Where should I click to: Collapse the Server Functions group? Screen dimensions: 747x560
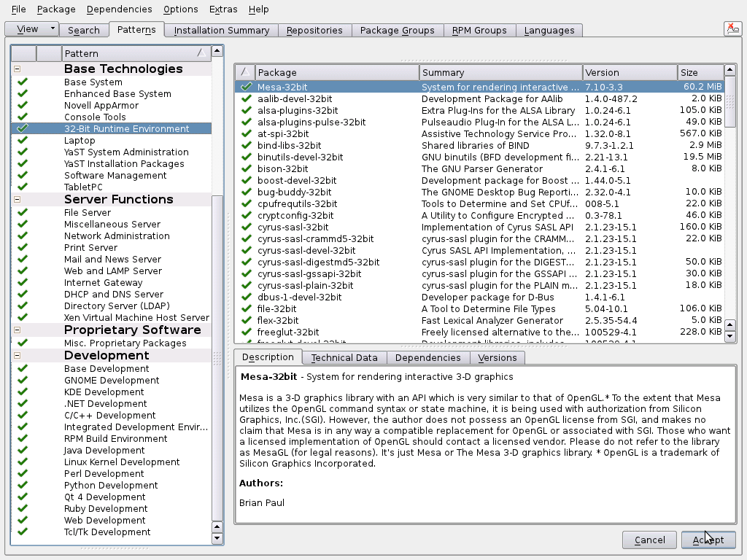[x=18, y=199]
